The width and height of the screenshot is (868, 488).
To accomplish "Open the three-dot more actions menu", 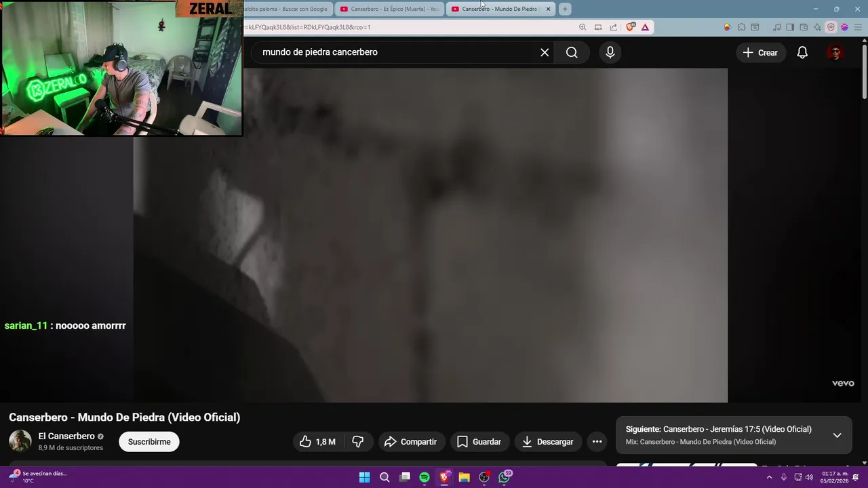I will pos(597,442).
